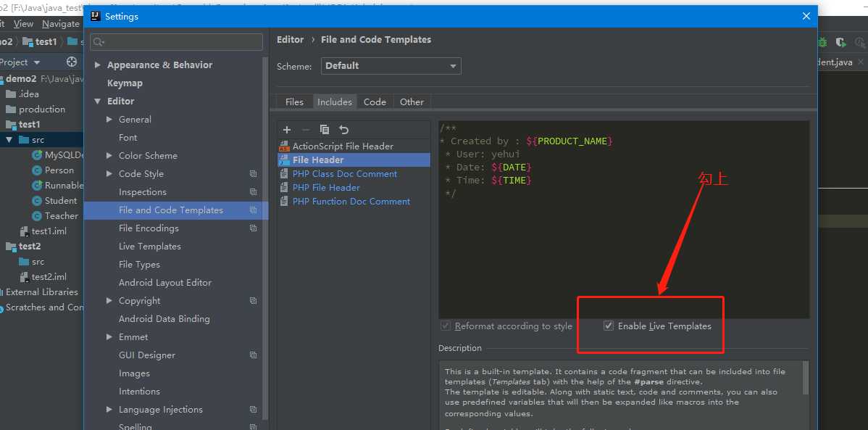
Task: Switch to the Other tab
Action: [412, 102]
